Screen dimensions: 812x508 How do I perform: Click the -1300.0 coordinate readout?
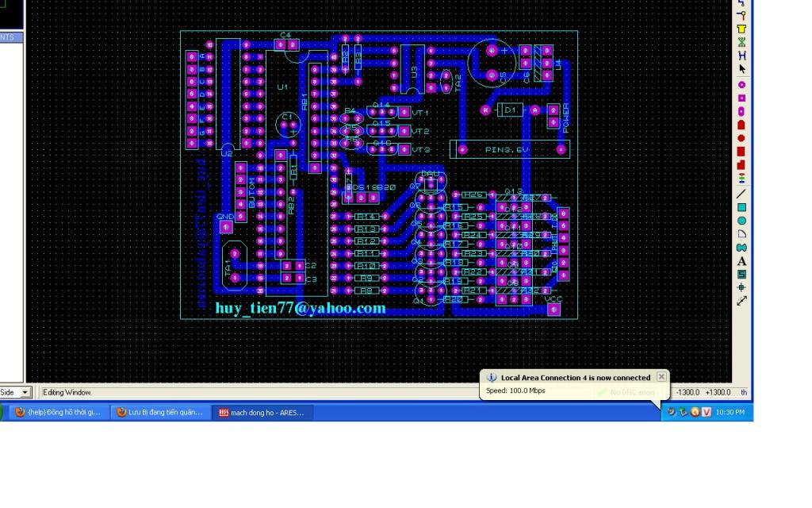688,392
